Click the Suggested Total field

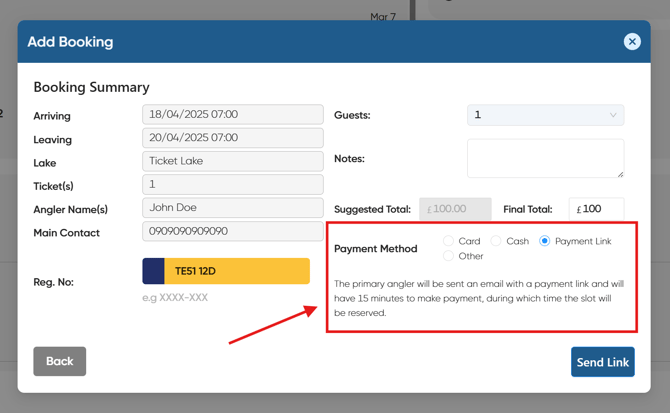click(x=455, y=209)
